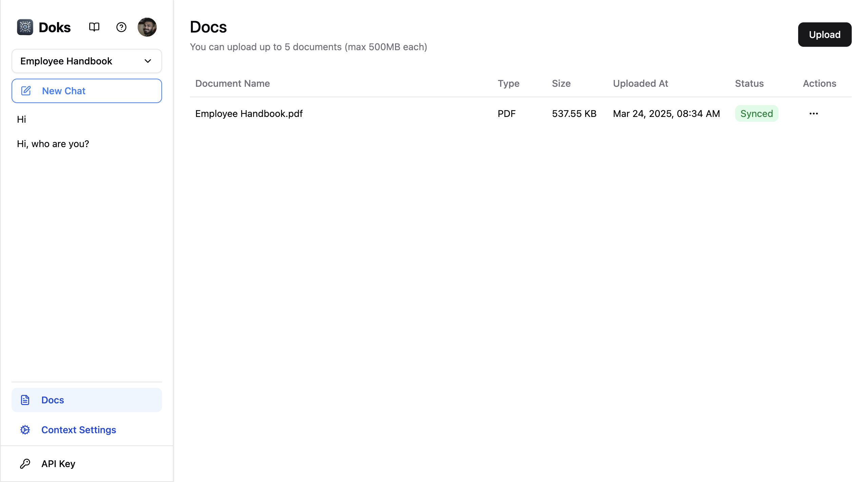
Task: Click the Context Settings gear icon
Action: (x=25, y=430)
